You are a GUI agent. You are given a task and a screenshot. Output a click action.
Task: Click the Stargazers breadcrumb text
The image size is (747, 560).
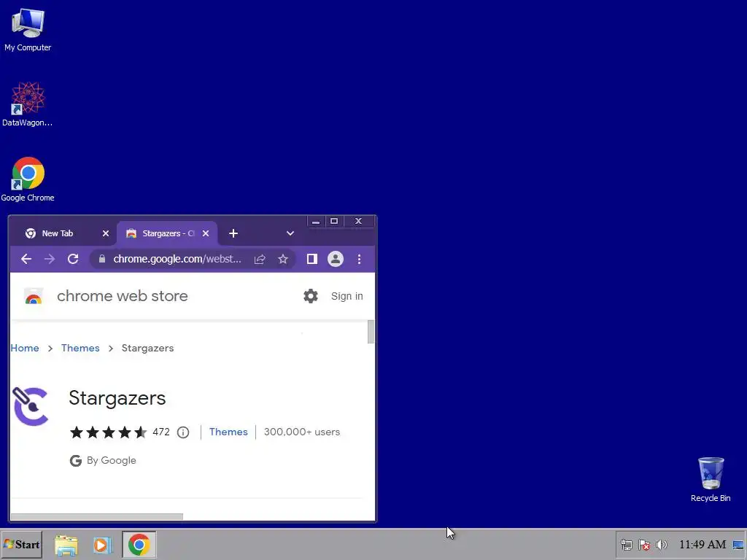(x=147, y=348)
